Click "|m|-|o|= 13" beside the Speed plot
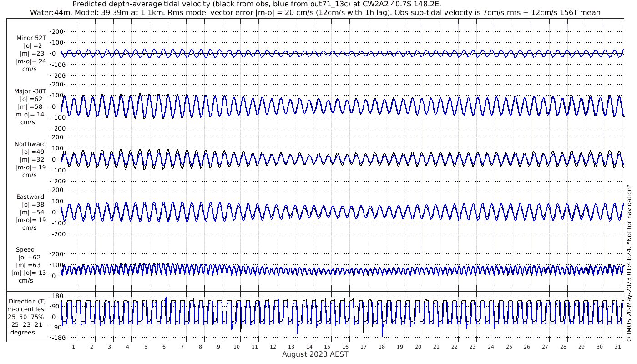 (29, 273)
